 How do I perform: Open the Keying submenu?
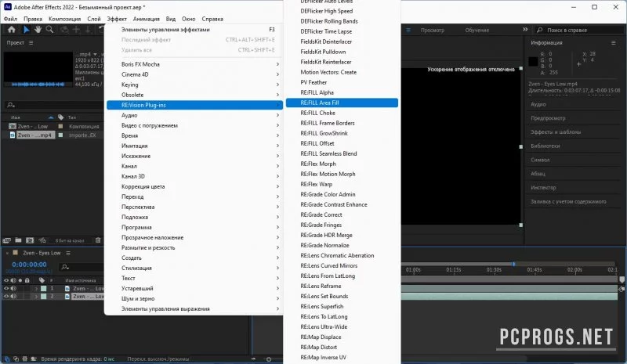pyautogui.click(x=194, y=85)
